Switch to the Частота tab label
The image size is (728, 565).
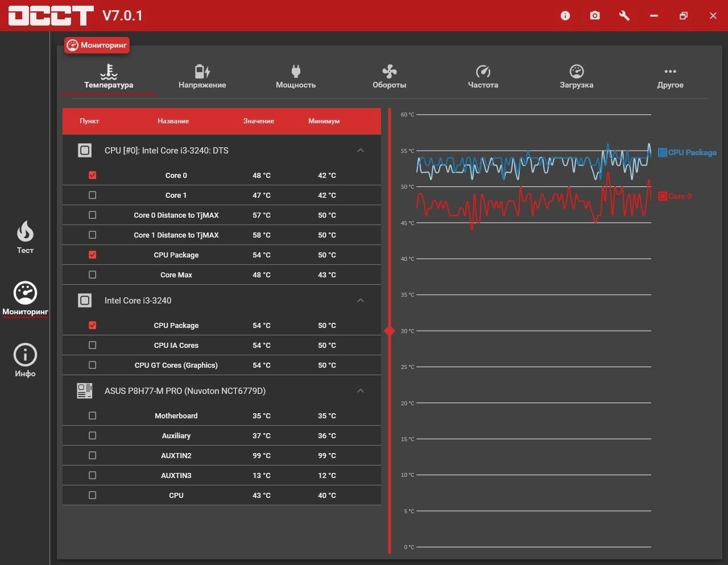coord(483,85)
